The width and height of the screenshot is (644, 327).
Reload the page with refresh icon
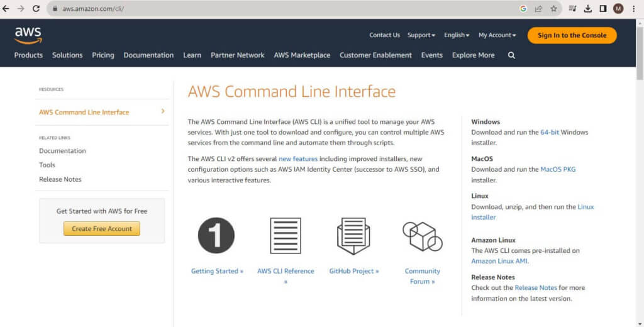(36, 9)
